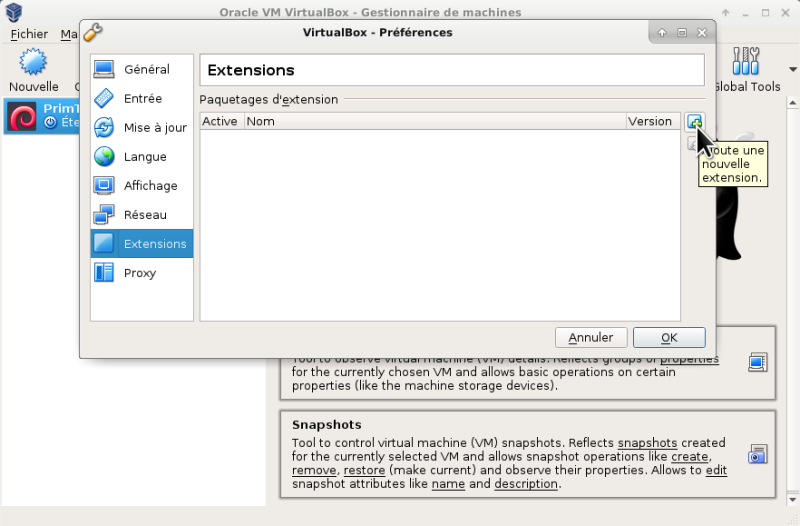Click the Nouvelle machine toolbar icon
This screenshot has width=800, height=526.
tap(33, 70)
